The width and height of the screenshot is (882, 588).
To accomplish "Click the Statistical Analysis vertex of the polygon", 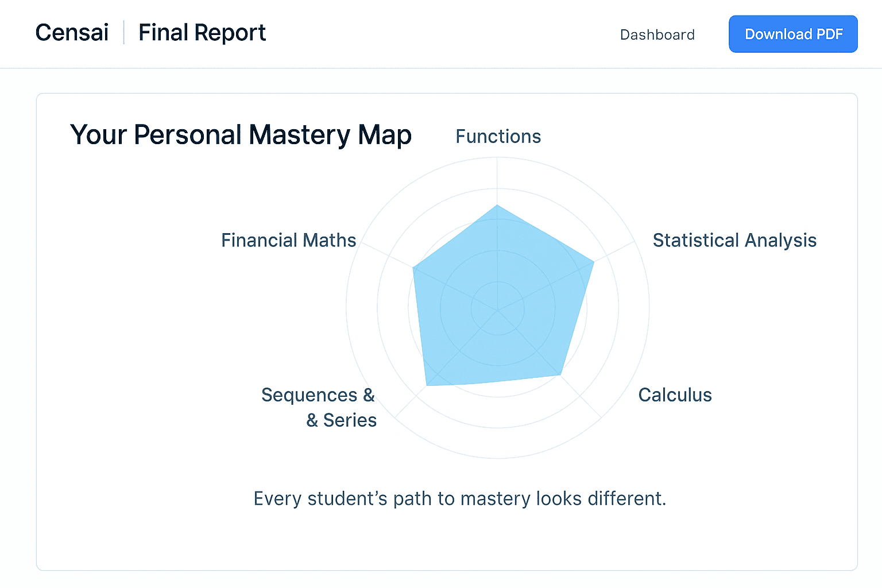I will point(593,262).
